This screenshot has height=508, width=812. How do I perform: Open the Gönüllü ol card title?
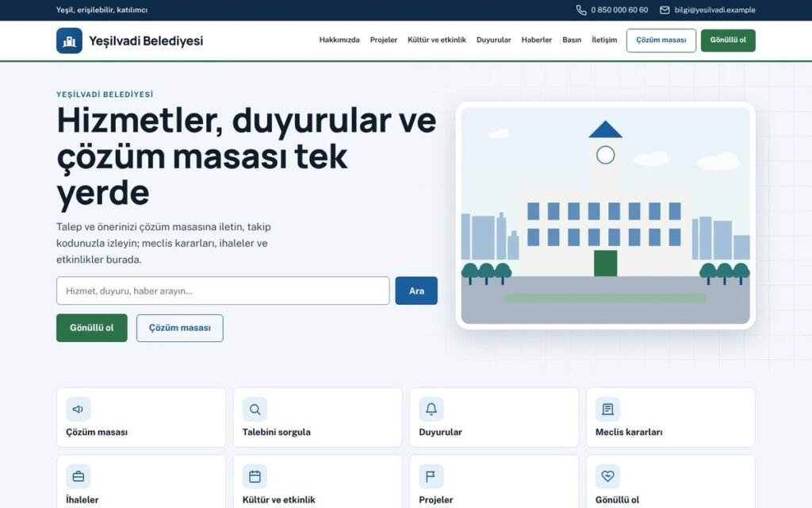tap(617, 500)
